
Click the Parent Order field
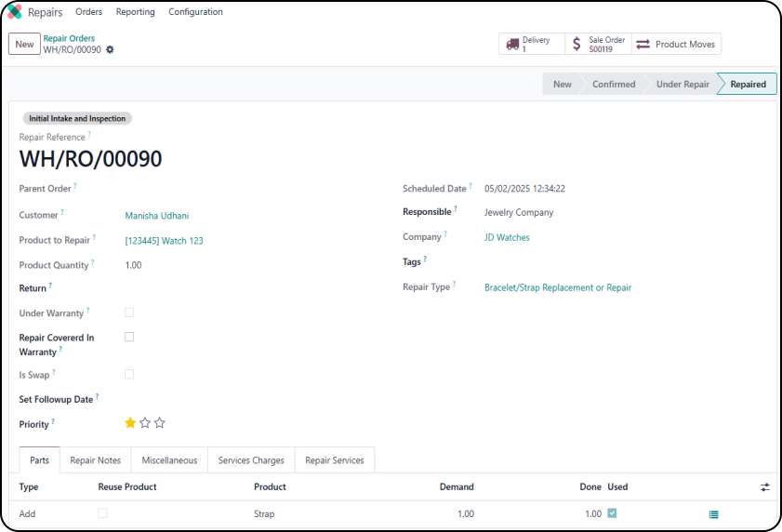click(249, 189)
